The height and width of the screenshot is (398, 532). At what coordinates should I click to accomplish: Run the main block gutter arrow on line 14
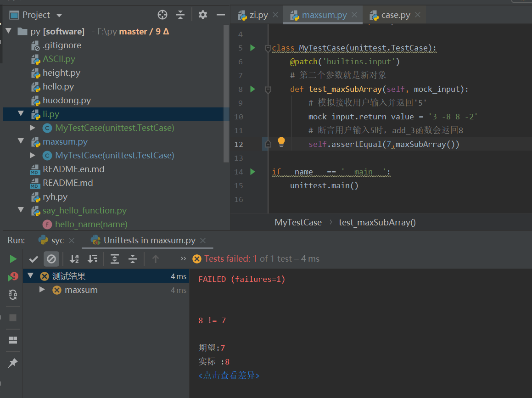252,172
